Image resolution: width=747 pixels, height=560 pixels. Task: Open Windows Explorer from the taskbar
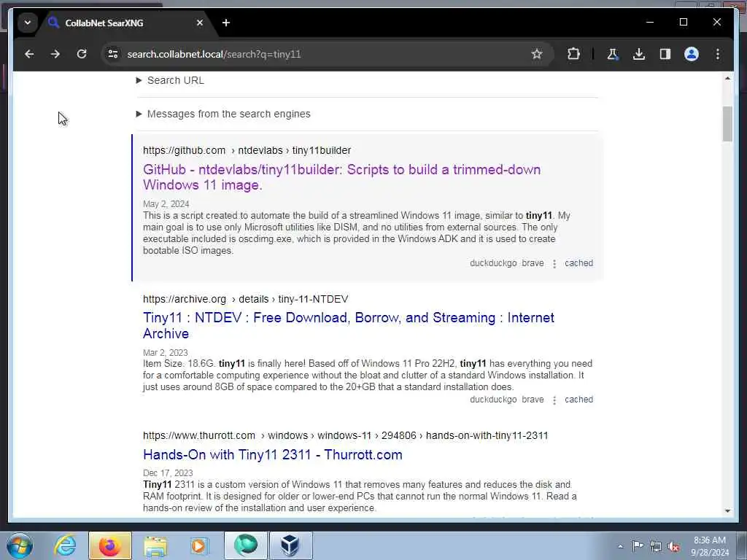tap(155, 545)
